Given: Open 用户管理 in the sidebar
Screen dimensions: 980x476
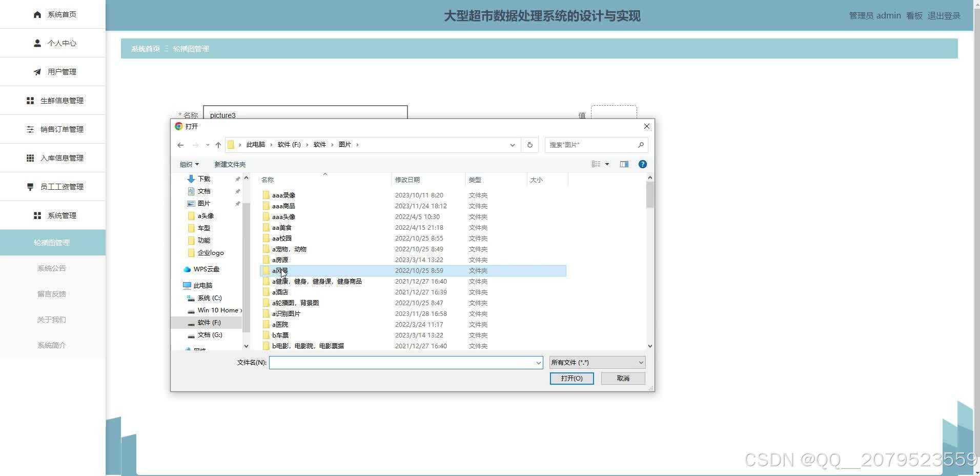Looking at the screenshot, I should coord(53,72).
